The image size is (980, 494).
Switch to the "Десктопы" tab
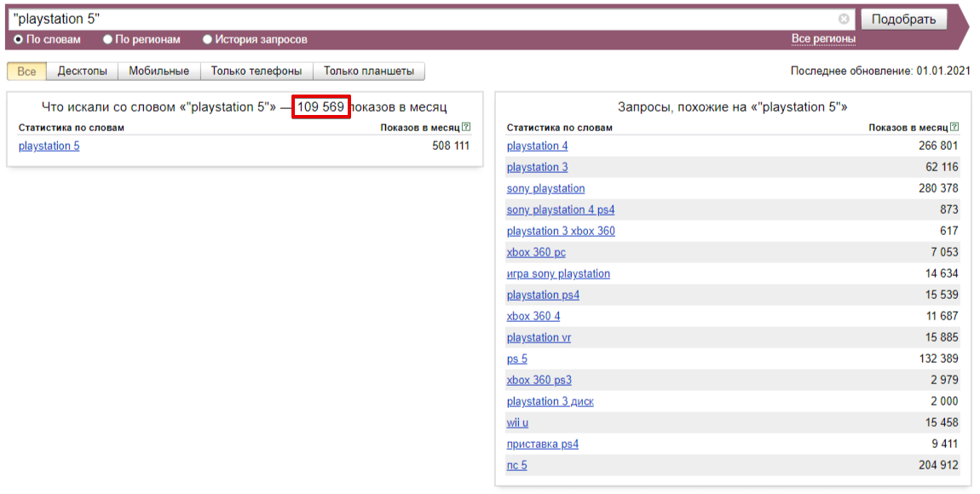click(x=83, y=72)
